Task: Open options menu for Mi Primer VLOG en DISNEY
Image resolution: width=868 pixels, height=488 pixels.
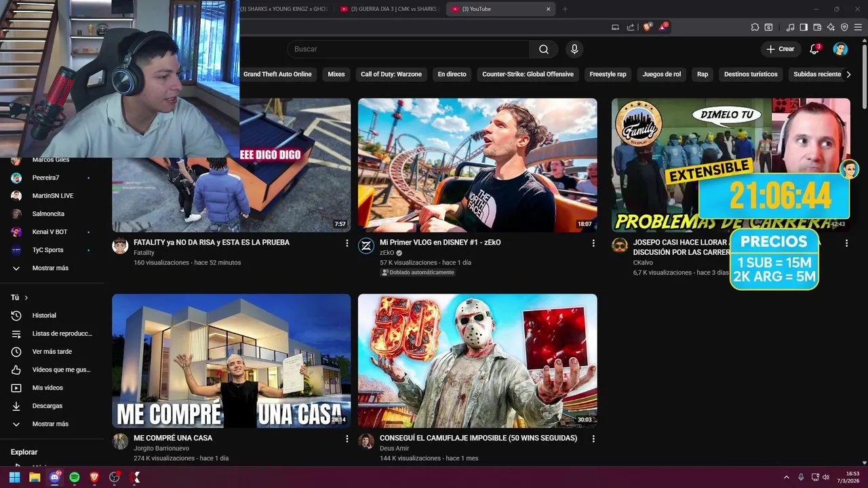Action: pos(593,243)
